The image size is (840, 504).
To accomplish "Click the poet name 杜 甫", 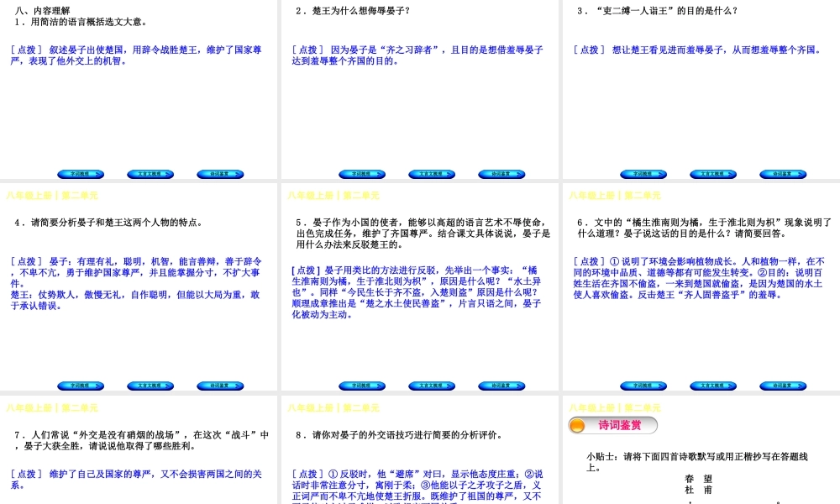I will coord(699,490).
